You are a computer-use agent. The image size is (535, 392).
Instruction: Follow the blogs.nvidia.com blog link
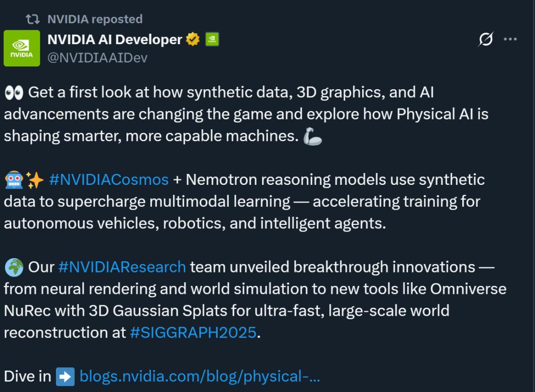point(200,376)
